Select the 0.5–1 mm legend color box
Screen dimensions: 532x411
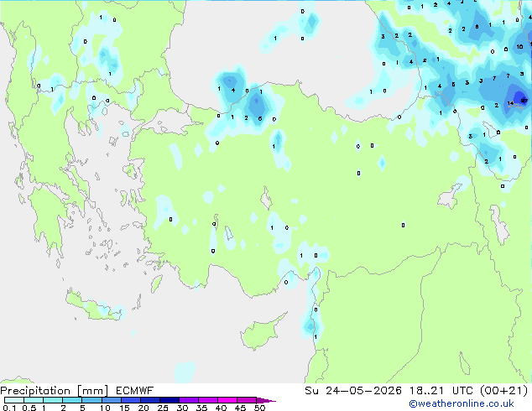pos(34,400)
